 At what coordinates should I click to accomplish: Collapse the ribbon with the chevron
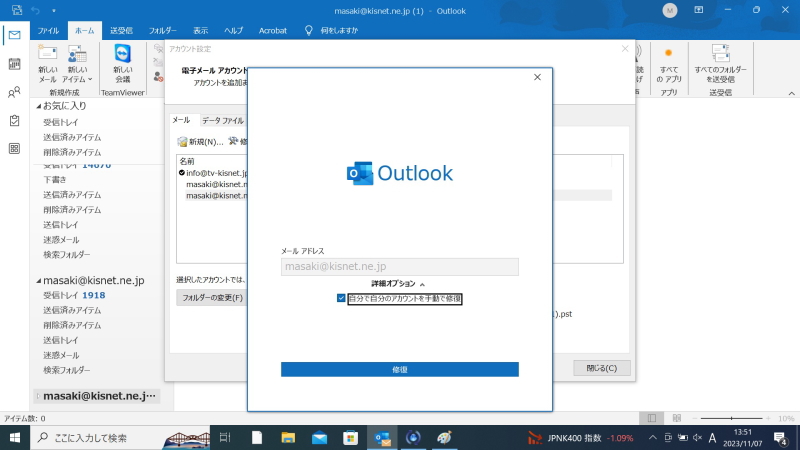[791, 93]
